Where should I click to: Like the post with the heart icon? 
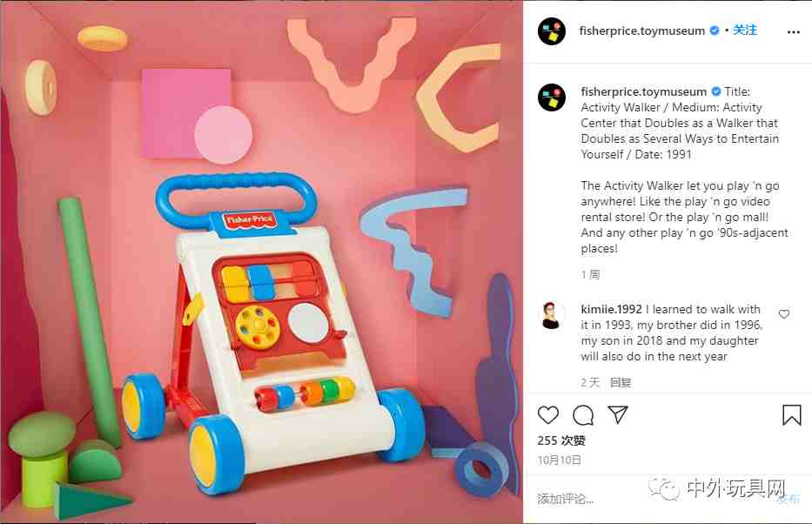tap(548, 415)
